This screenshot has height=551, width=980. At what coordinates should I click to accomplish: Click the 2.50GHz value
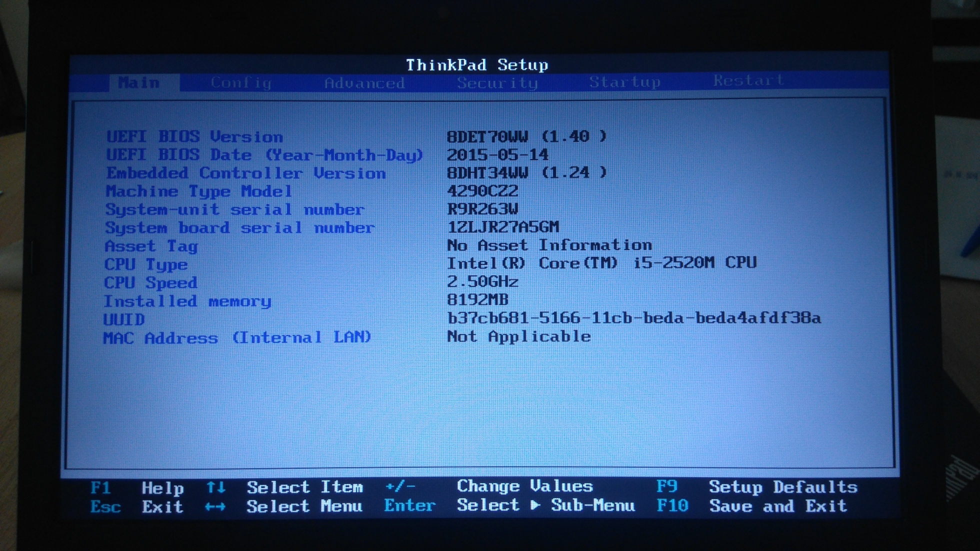pyautogui.click(x=482, y=281)
